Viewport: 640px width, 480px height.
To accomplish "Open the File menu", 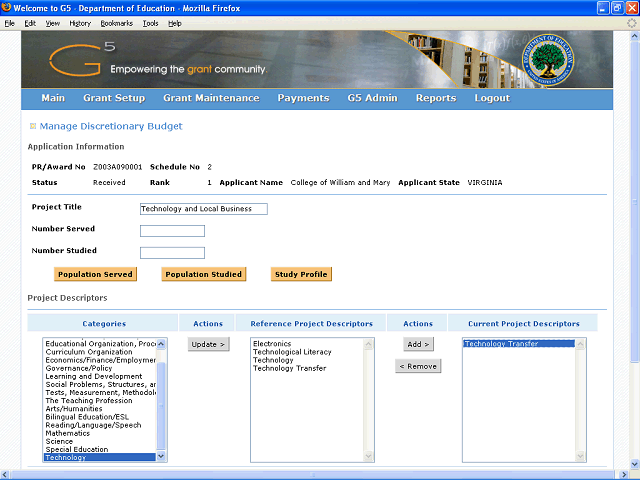I will [x=9, y=23].
